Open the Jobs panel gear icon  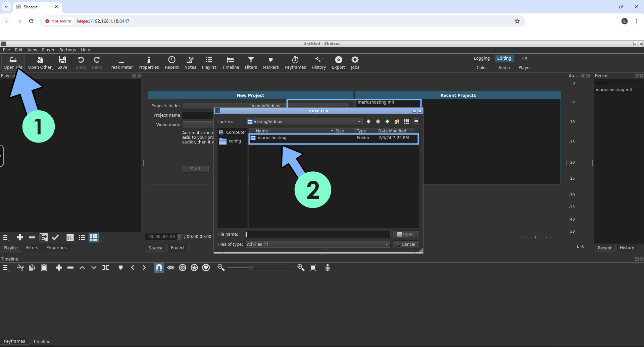pyautogui.click(x=355, y=63)
